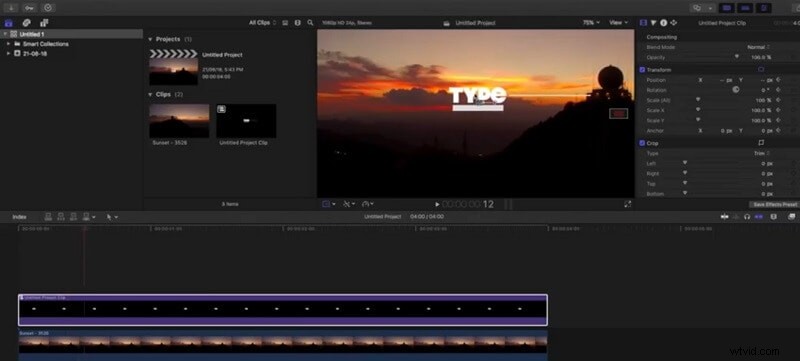Viewport: 800px width, 361px height.
Task: Open the View options dropdown
Action: (x=618, y=23)
